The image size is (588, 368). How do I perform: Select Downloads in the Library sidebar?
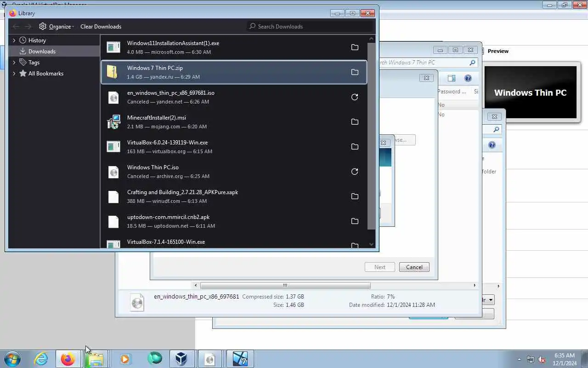coord(42,52)
